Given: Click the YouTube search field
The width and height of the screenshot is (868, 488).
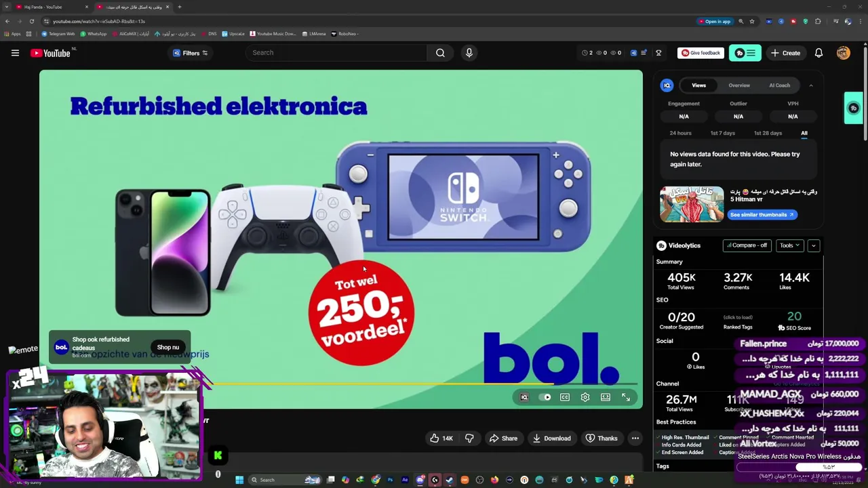Looking at the screenshot, I should coord(337,53).
